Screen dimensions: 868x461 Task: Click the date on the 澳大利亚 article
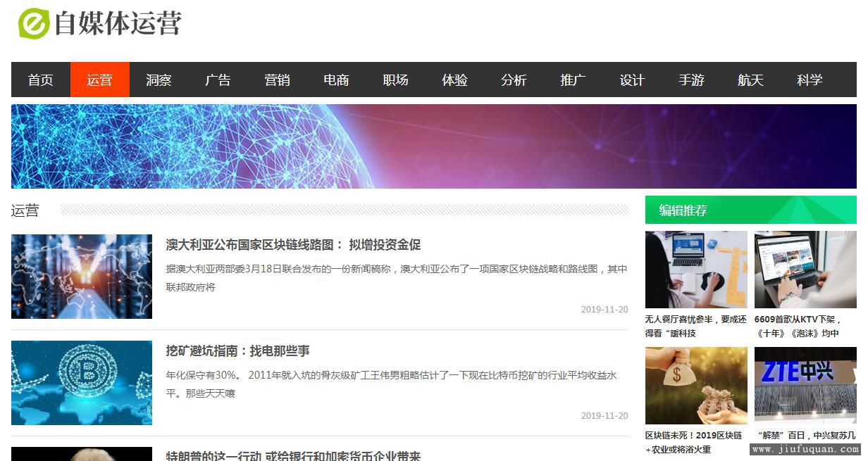click(x=604, y=310)
